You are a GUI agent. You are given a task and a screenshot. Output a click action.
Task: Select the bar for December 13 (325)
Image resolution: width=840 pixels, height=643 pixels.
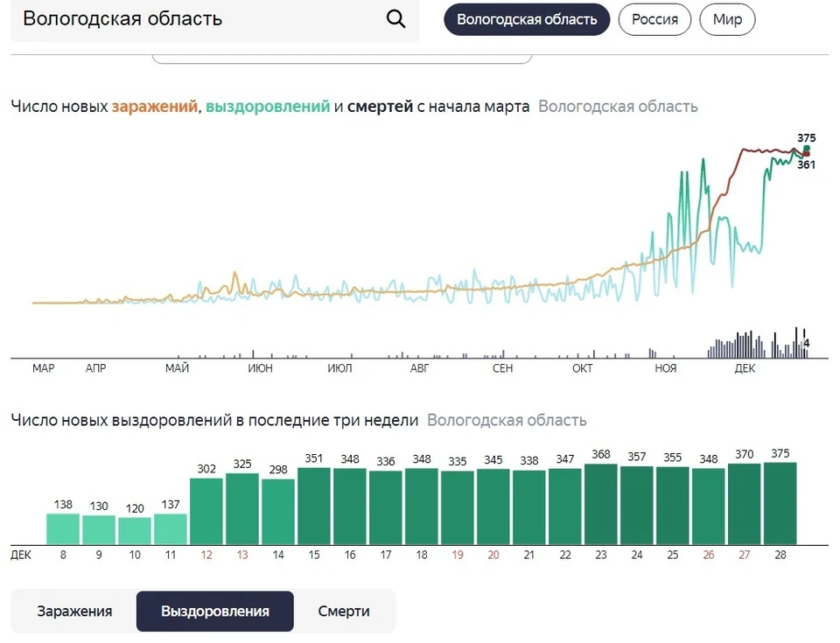(242, 509)
